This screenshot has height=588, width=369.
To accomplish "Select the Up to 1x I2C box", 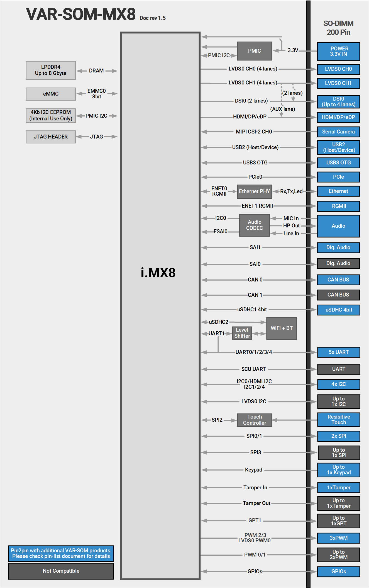I will coord(338,402).
